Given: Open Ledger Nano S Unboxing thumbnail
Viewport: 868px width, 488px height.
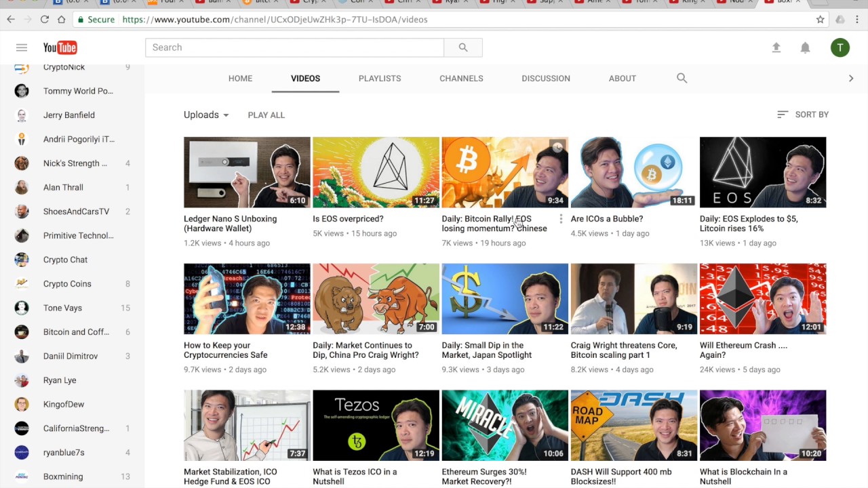Looking at the screenshot, I should click(x=247, y=172).
